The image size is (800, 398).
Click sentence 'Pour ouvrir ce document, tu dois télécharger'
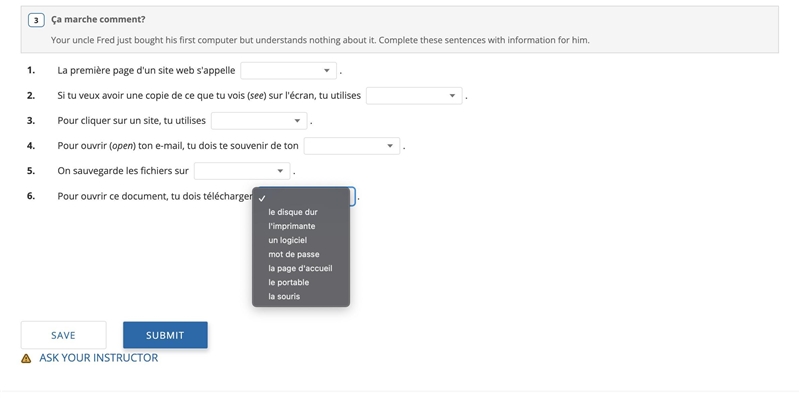(155, 196)
